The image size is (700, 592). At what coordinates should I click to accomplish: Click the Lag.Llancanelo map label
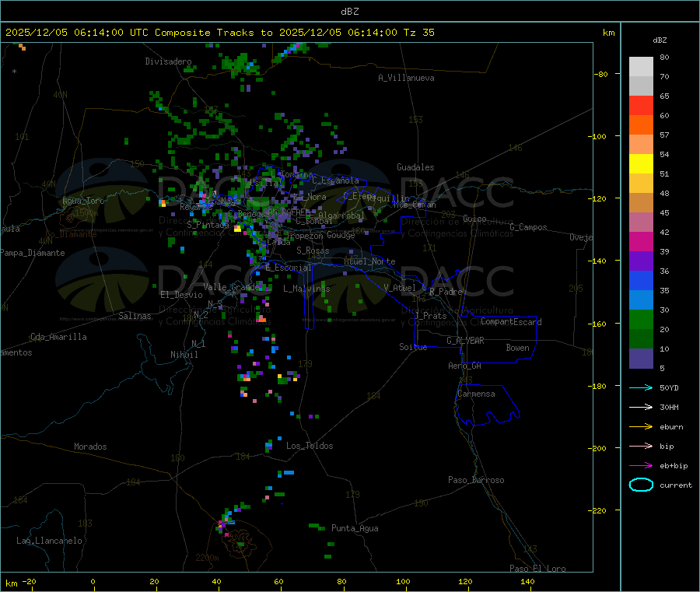tap(49, 541)
